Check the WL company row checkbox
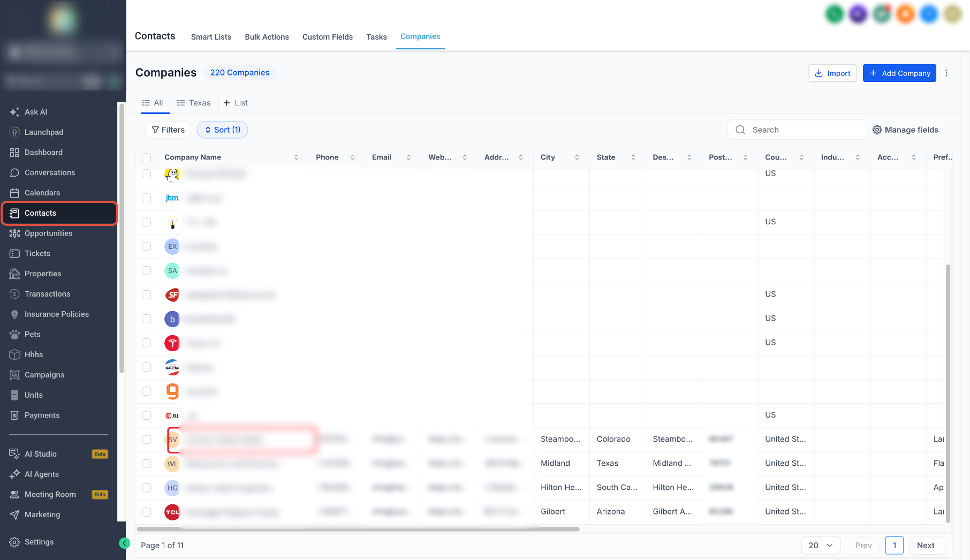The height and width of the screenshot is (560, 970). point(147,464)
